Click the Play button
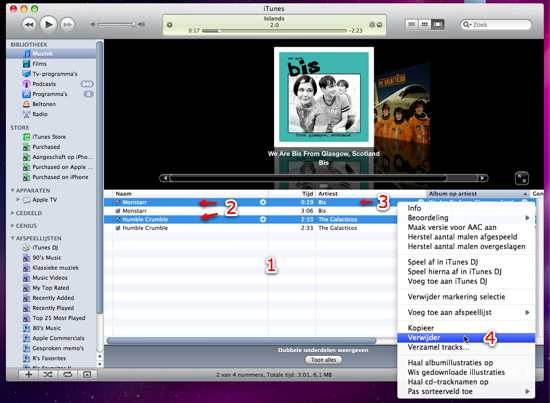The image size is (550, 403). pyautogui.click(x=48, y=25)
